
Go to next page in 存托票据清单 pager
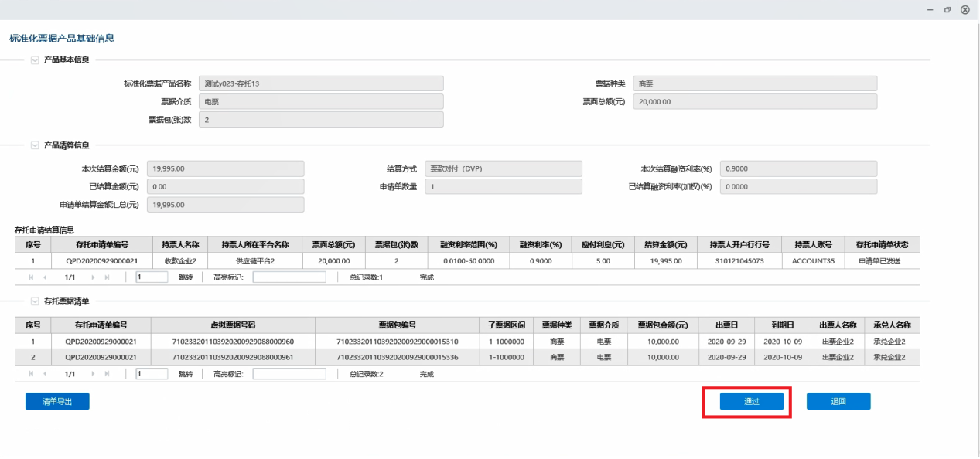pyautogui.click(x=94, y=374)
